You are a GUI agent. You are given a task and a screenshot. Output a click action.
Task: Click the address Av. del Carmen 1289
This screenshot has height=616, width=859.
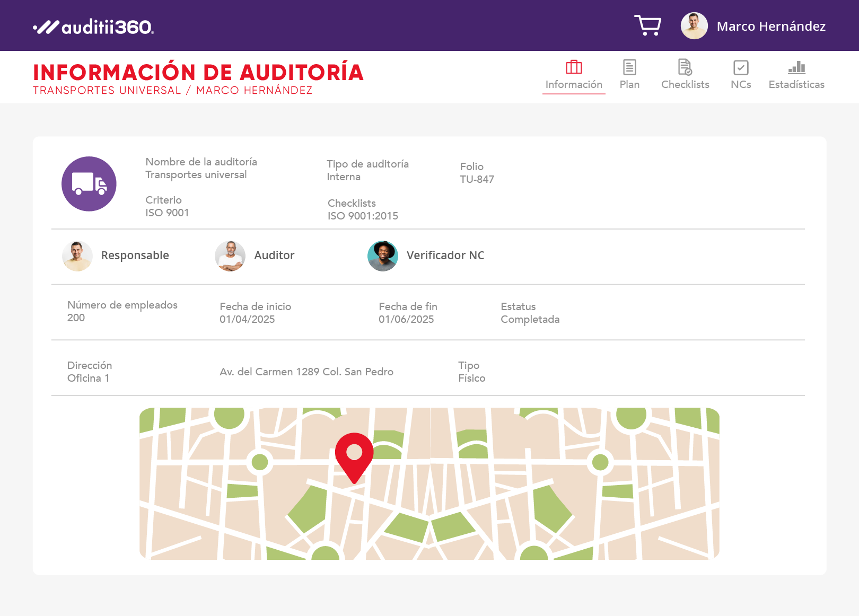306,372
